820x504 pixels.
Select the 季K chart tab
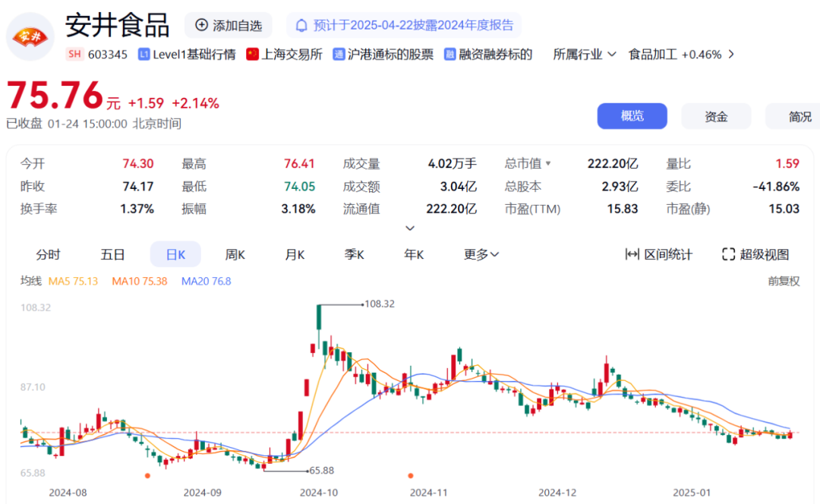354,254
